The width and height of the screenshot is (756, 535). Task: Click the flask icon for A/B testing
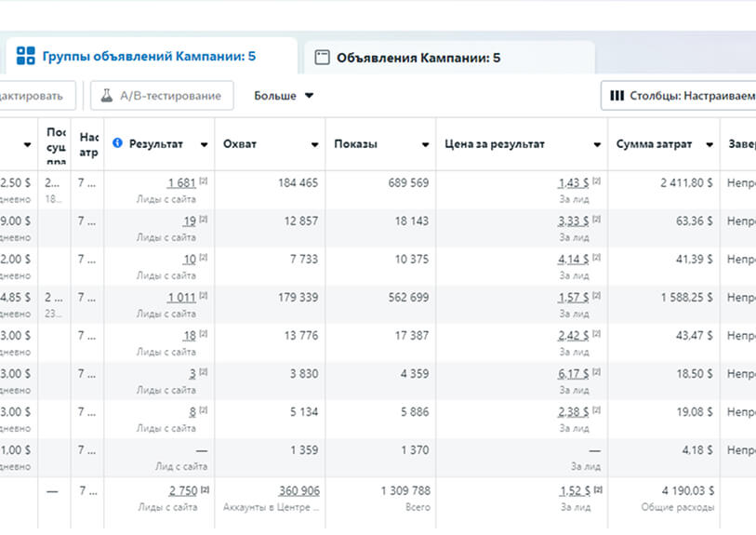pos(107,96)
